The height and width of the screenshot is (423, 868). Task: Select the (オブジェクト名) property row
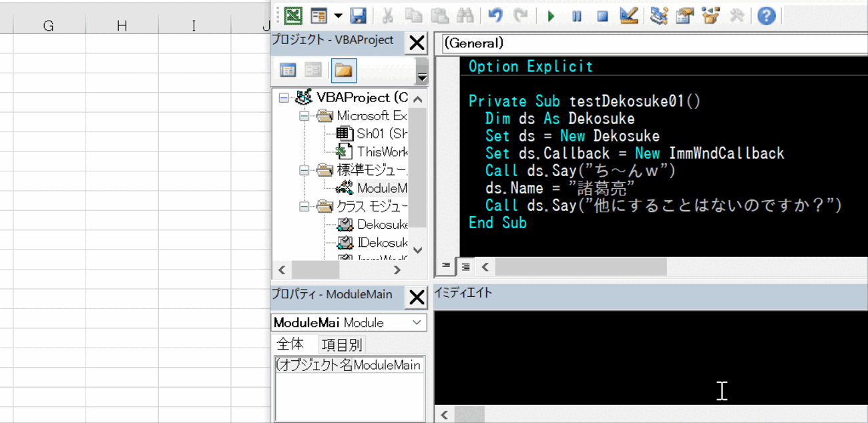349,365
